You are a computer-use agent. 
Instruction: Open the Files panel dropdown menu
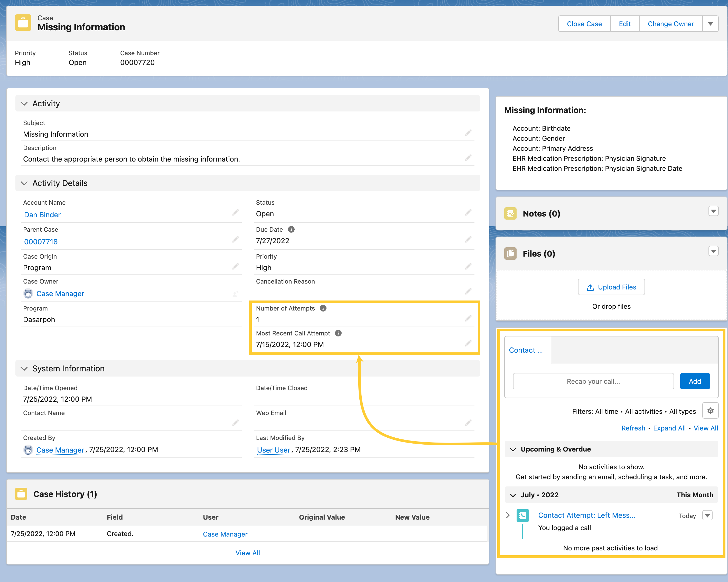[713, 251]
